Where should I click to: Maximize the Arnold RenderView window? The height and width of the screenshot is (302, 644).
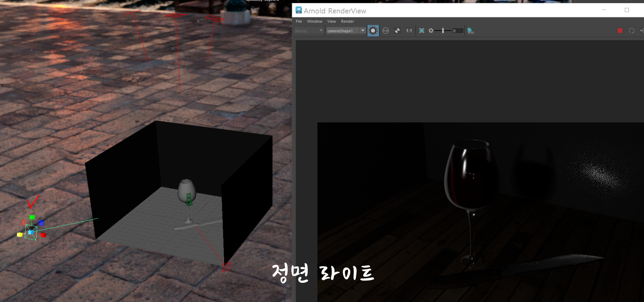tap(627, 10)
